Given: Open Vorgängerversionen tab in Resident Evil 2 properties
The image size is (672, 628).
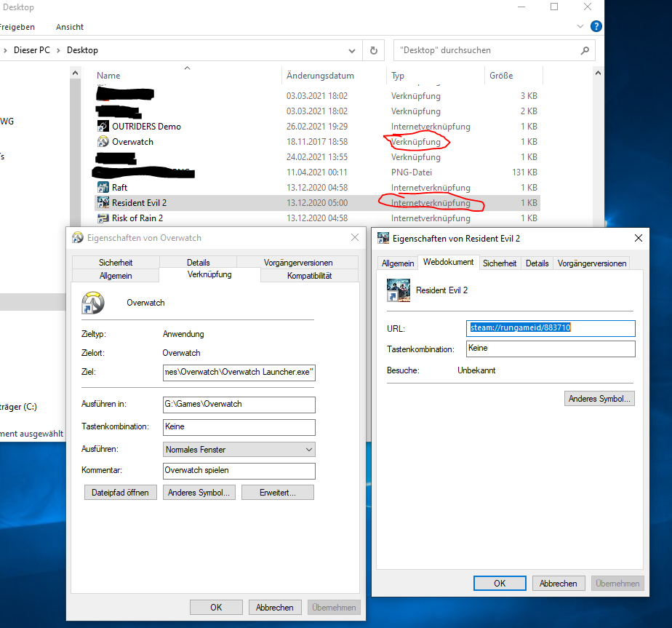Looking at the screenshot, I should 591,263.
